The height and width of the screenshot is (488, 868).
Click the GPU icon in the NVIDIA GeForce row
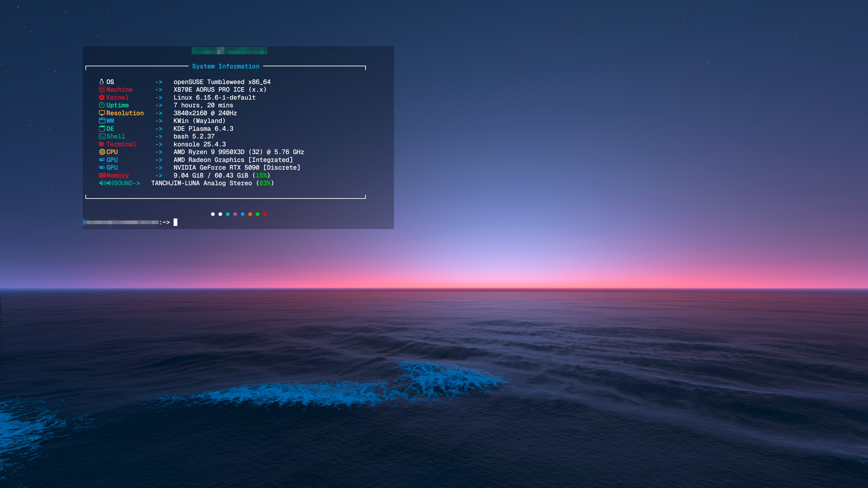[101, 168]
